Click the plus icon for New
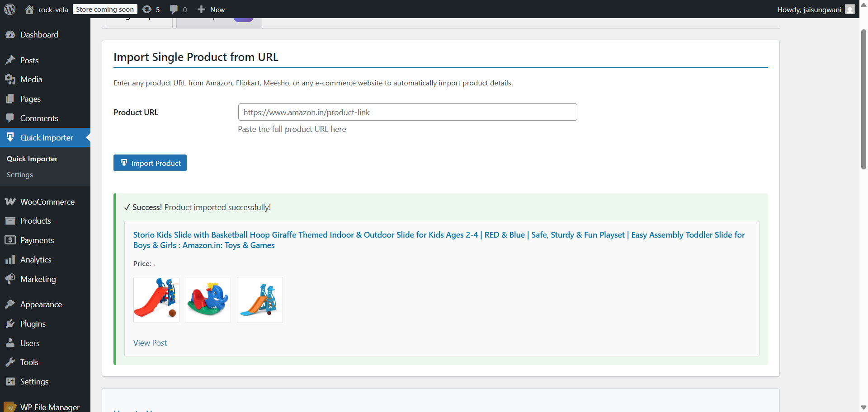The width and height of the screenshot is (868, 412). [x=202, y=9]
